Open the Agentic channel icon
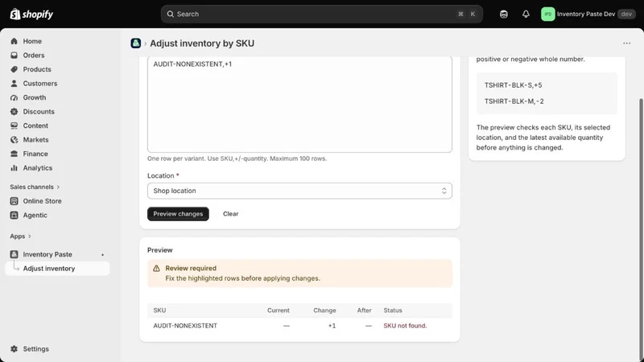Screen dimensions: 644x362 coord(14,215)
